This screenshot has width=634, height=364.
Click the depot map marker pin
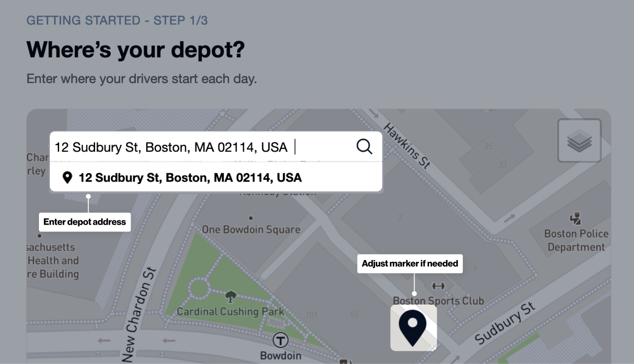point(413,327)
